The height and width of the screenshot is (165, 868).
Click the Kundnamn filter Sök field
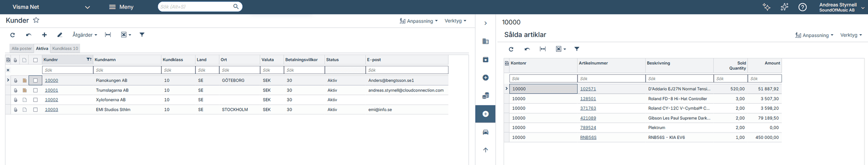[x=127, y=70]
